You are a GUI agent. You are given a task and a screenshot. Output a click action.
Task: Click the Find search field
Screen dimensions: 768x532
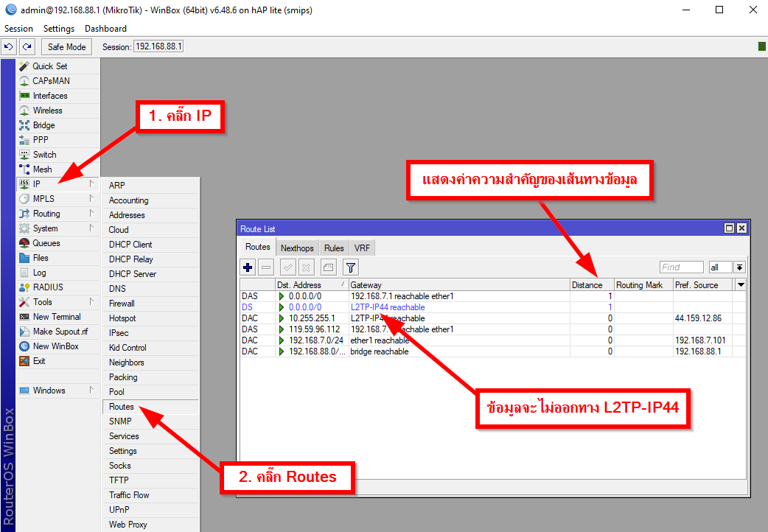[x=681, y=267]
